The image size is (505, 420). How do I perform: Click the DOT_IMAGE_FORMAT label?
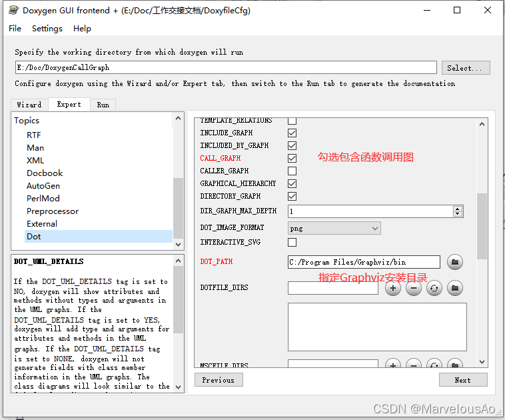[x=233, y=227]
